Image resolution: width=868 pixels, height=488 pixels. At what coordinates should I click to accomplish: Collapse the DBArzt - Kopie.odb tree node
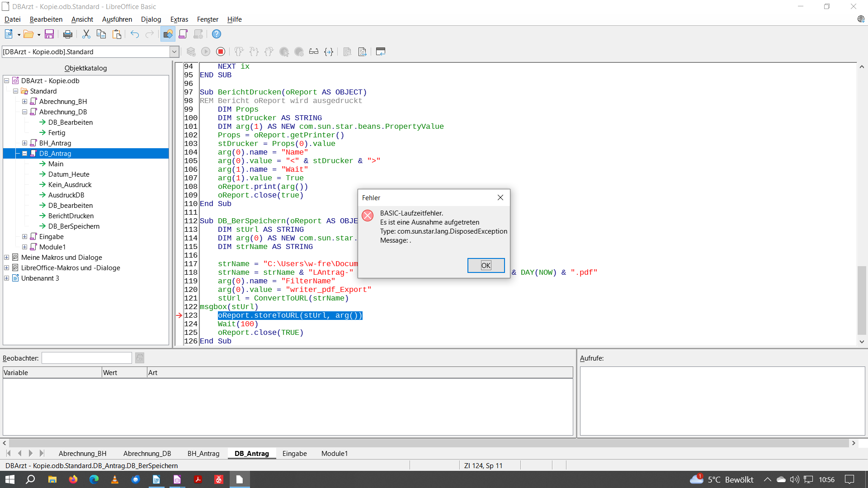pos(7,80)
